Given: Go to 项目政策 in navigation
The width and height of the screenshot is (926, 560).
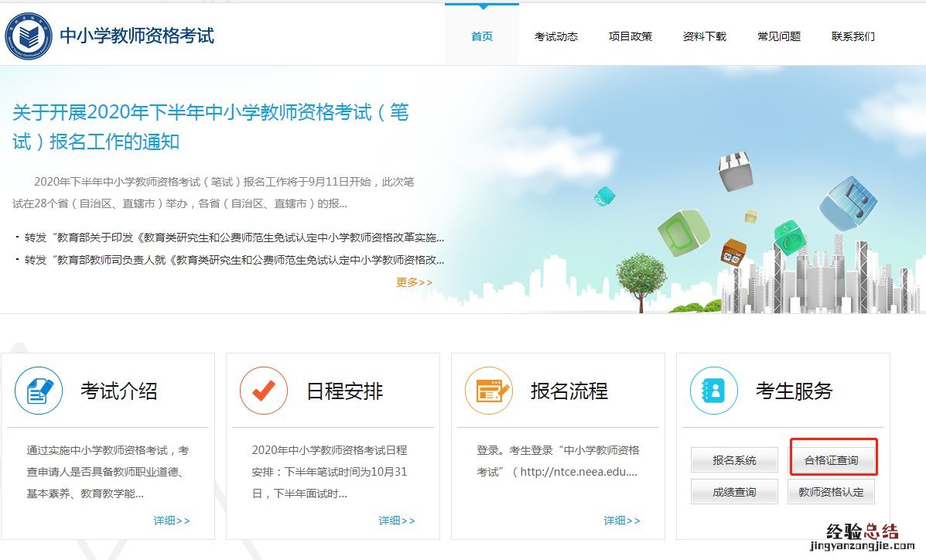Looking at the screenshot, I should tap(630, 36).
